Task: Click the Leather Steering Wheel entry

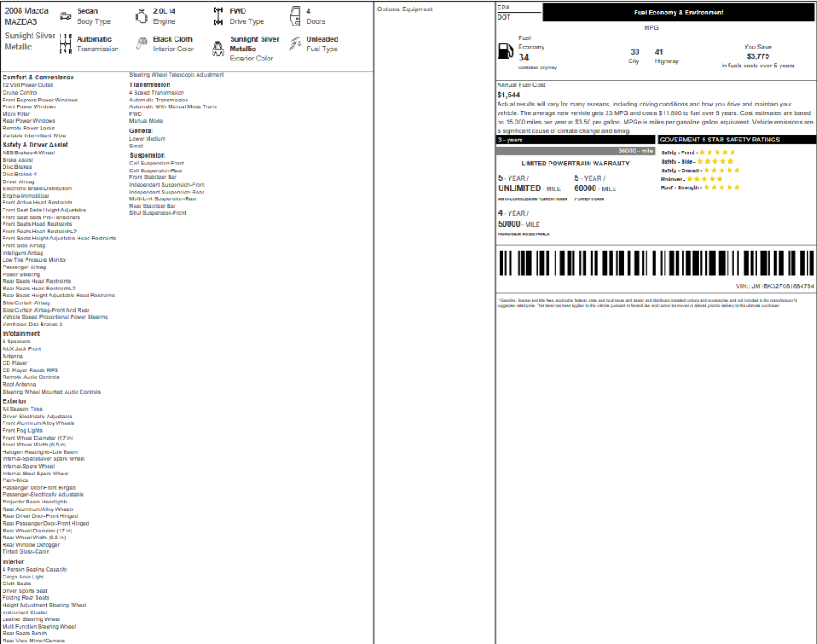Action: (32, 619)
